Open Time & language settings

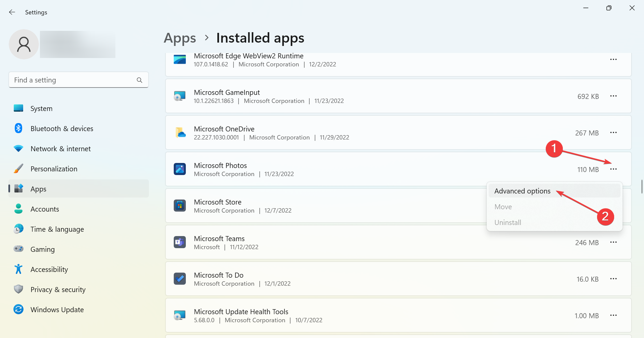pyautogui.click(x=78, y=229)
